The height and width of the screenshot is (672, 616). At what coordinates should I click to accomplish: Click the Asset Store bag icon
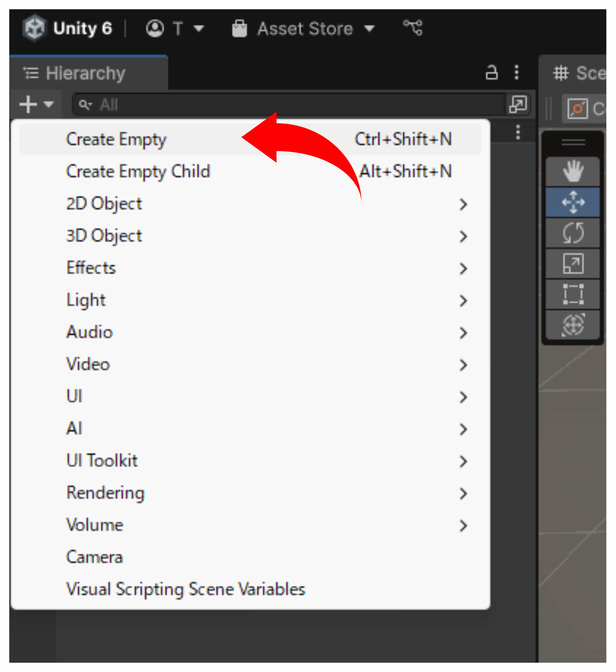(239, 29)
